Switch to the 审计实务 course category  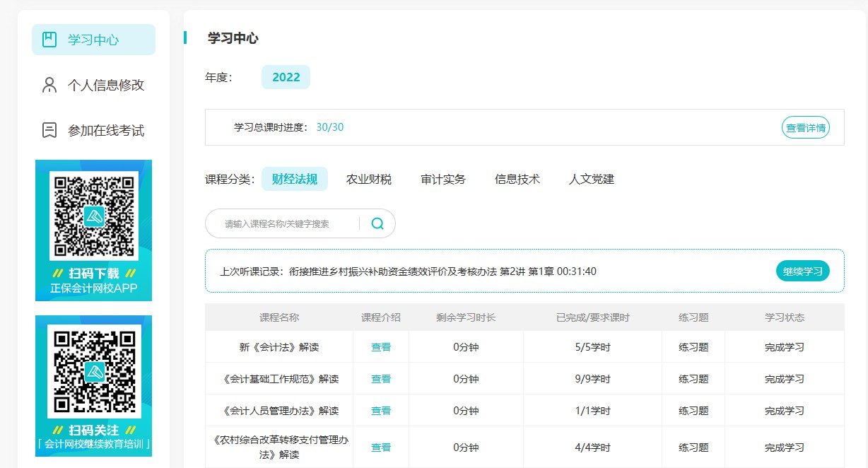pyautogui.click(x=443, y=179)
